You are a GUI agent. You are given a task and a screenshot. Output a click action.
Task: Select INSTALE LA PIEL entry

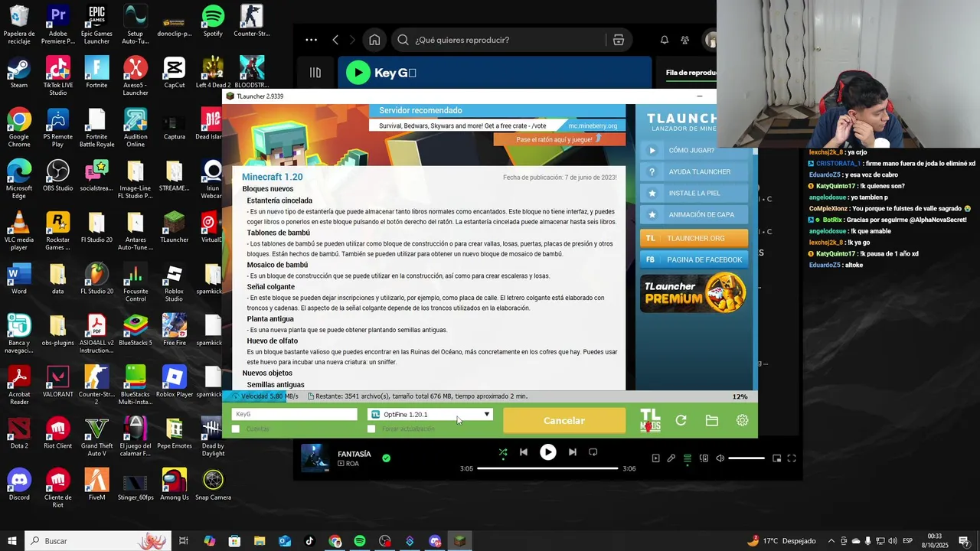click(x=694, y=194)
